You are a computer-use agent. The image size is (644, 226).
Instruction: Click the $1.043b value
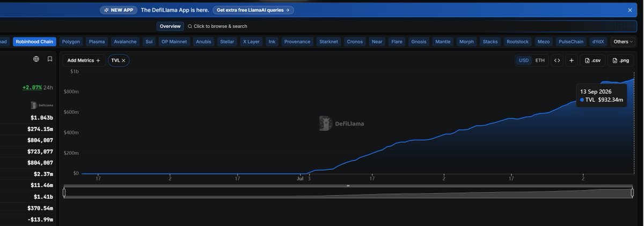(x=41, y=118)
